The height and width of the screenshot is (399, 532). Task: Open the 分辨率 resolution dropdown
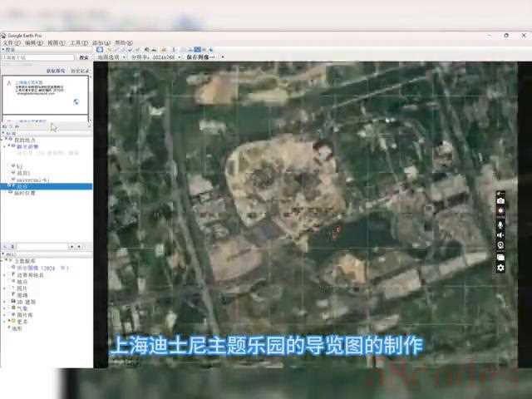tap(155, 57)
